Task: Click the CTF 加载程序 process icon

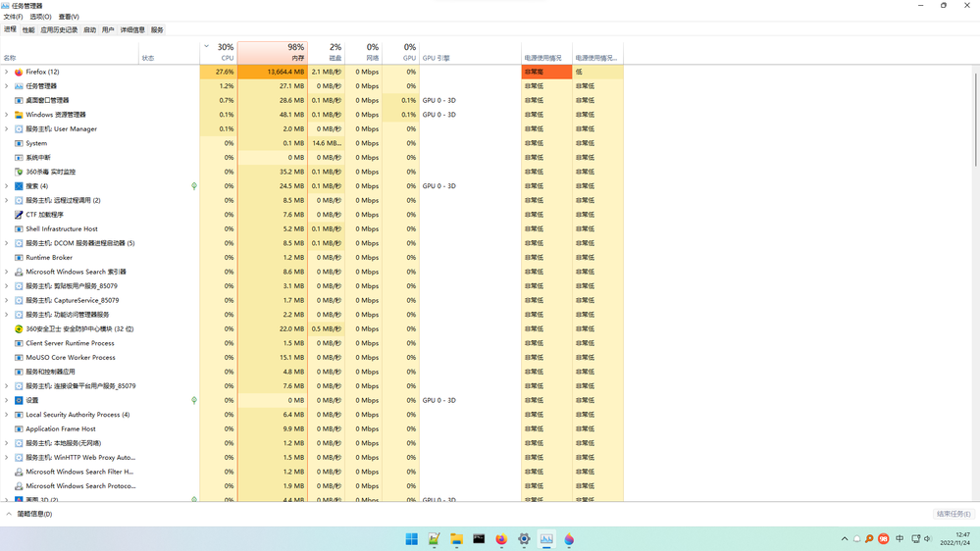Action: (19, 215)
